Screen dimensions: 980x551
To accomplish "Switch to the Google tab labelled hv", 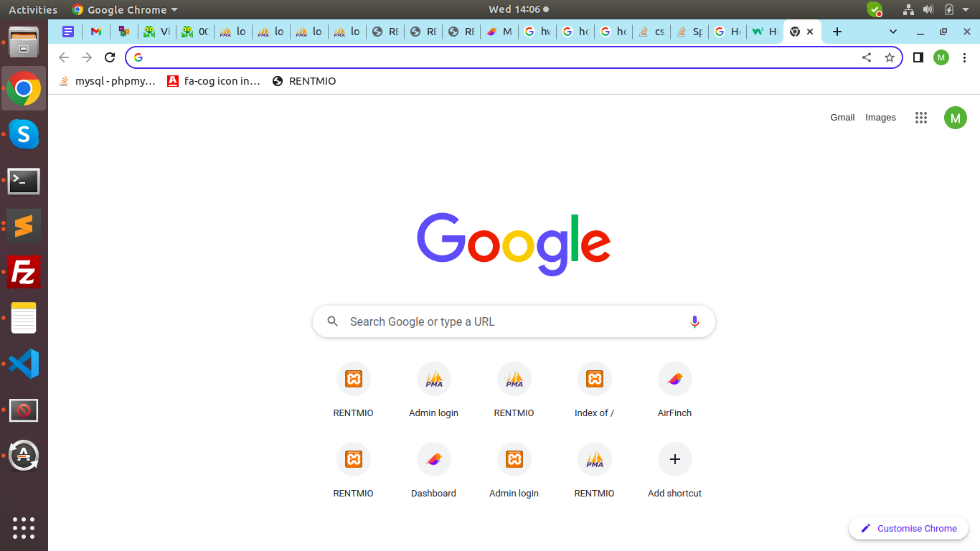I will (x=537, y=32).
